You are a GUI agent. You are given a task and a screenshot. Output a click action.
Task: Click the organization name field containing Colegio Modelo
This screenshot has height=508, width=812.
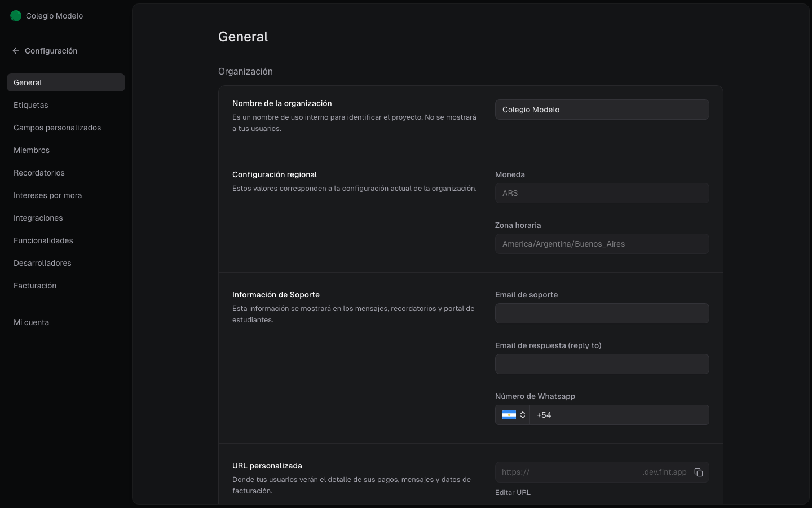602,110
